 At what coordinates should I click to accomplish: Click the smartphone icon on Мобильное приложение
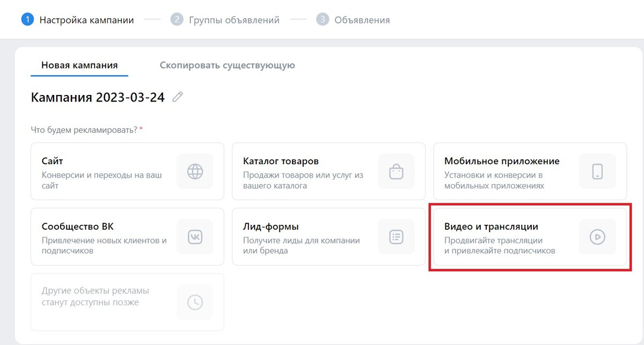click(x=597, y=172)
